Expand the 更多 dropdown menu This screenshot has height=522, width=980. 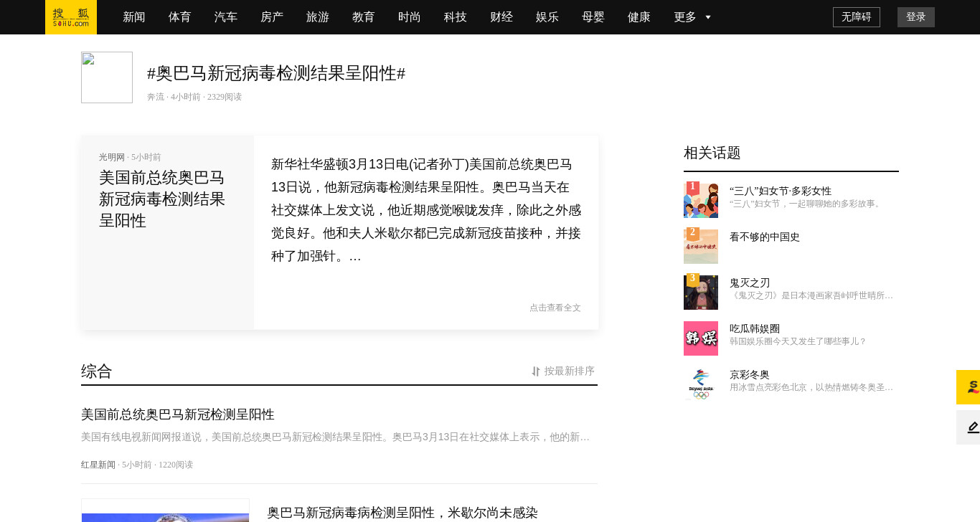click(x=692, y=17)
